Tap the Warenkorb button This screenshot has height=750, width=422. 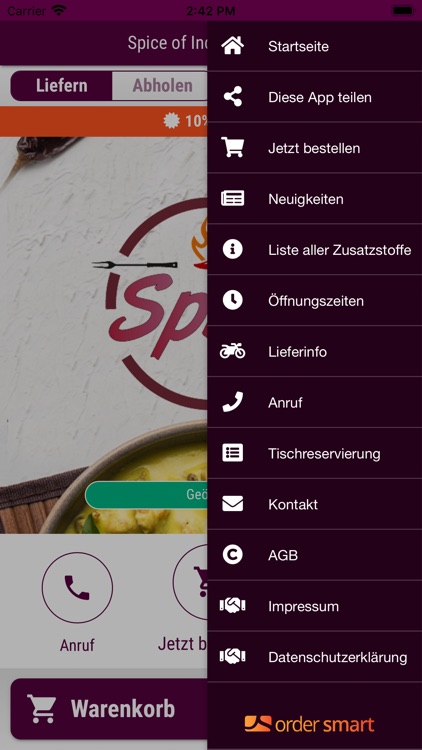pyautogui.click(x=109, y=709)
